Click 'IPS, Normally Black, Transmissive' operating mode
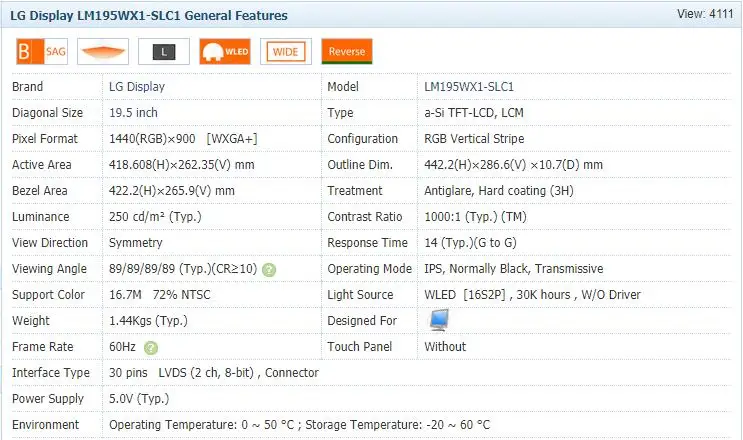This screenshot has width=743, height=440. point(514,269)
